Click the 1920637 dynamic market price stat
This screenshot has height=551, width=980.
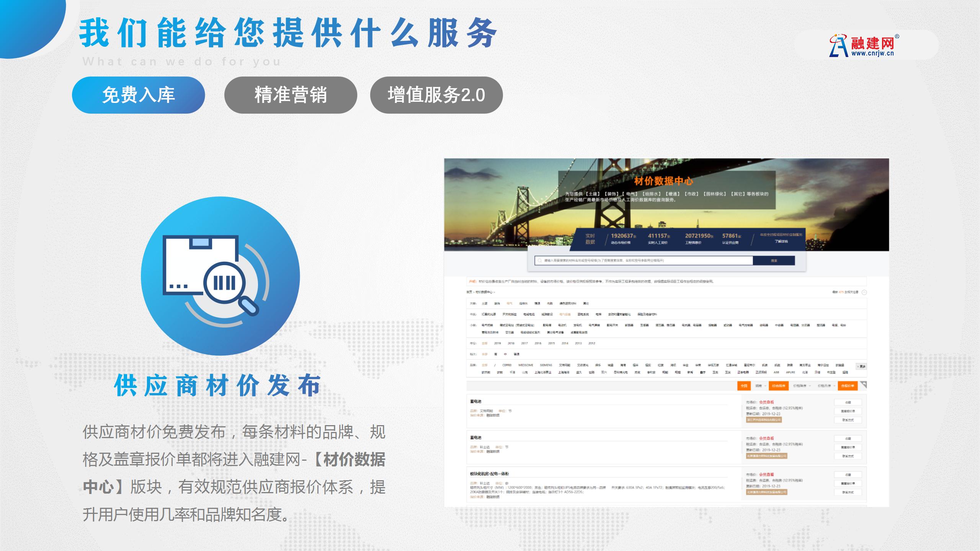coord(623,239)
